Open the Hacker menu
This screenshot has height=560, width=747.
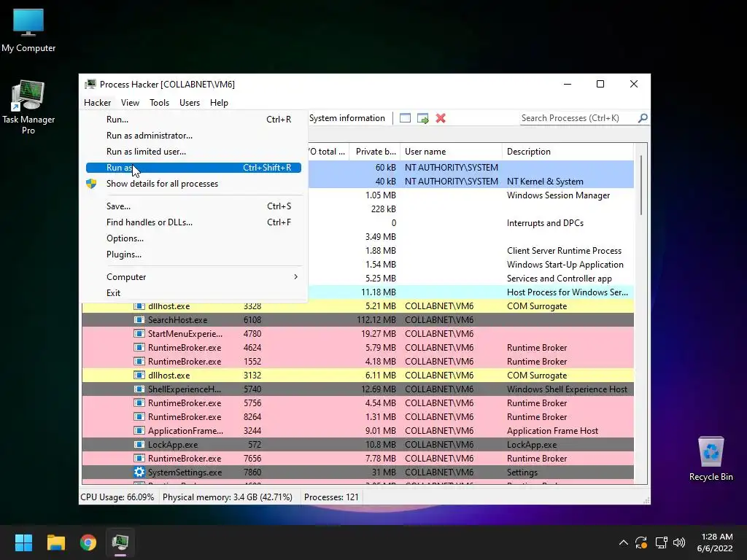(97, 103)
